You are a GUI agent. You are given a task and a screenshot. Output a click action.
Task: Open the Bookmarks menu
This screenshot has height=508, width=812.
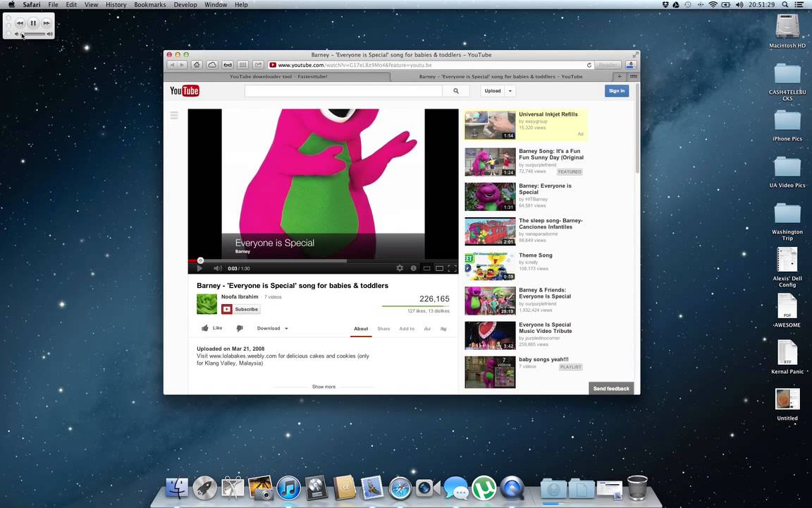click(x=150, y=5)
